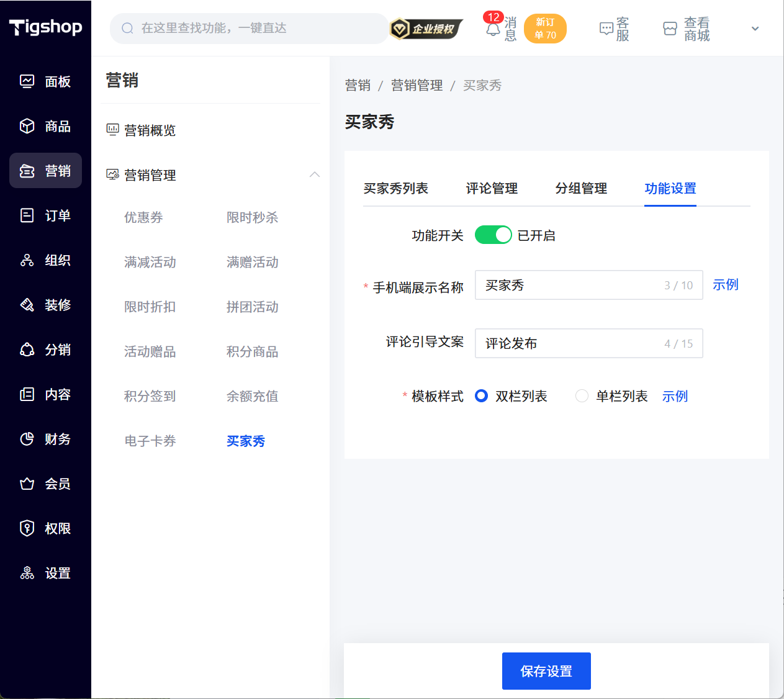Open the 查看商城 storefront icon
This screenshot has height=699, width=784.
[670, 29]
